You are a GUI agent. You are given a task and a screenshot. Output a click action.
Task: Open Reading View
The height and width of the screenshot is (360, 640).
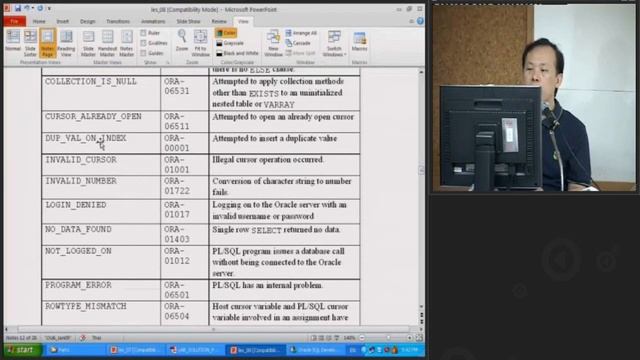point(66,42)
